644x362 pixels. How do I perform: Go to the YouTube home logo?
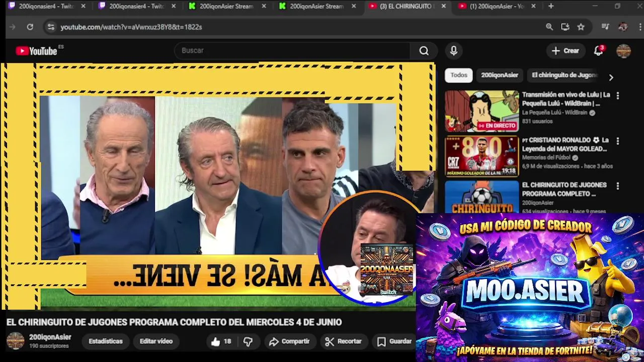click(x=36, y=51)
